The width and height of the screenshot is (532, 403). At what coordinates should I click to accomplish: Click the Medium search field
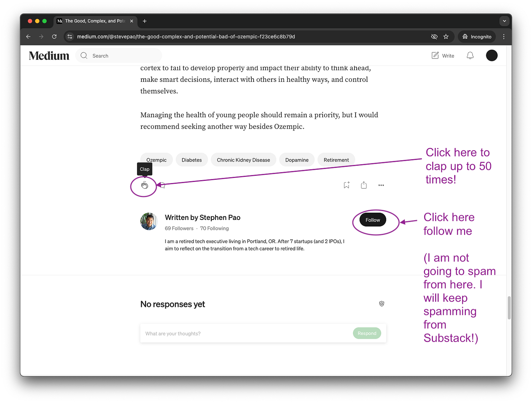[119, 56]
